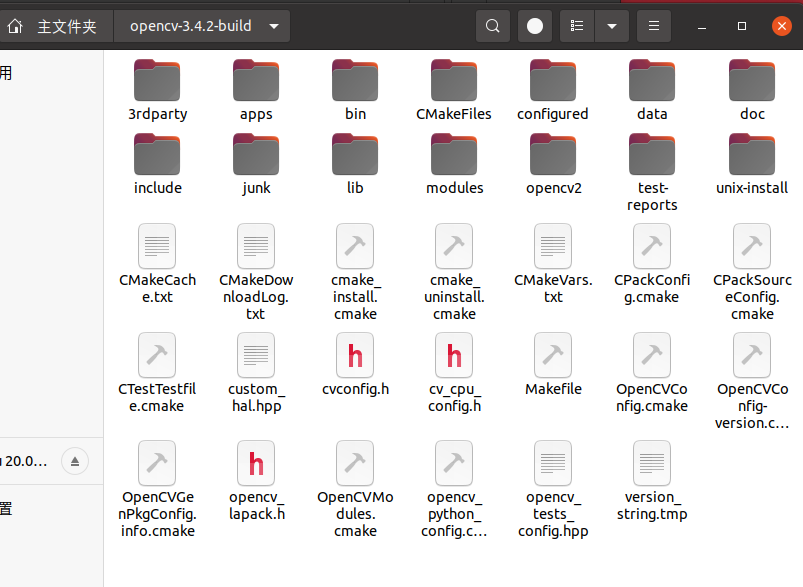The height and width of the screenshot is (587, 803).
Task: Select the version_string.tmp file icon
Action: pos(652,463)
